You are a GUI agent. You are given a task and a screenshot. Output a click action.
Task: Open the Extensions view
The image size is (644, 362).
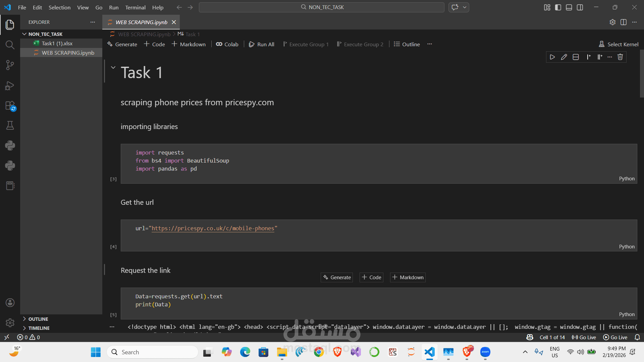click(10, 106)
